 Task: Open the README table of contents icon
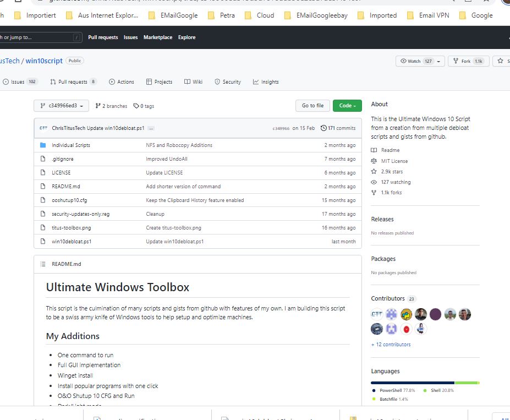click(x=43, y=264)
